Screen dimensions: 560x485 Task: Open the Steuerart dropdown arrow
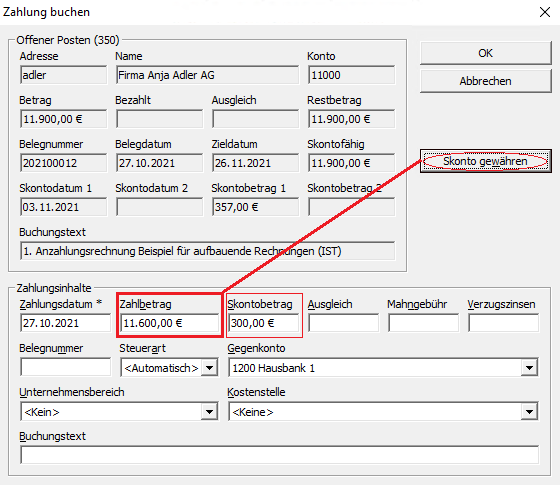pyautogui.click(x=209, y=368)
